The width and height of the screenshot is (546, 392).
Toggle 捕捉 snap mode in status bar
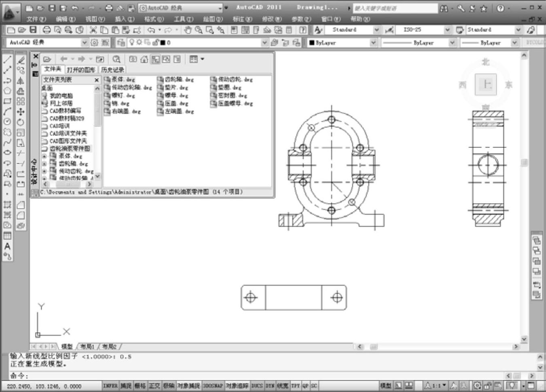tap(126, 386)
